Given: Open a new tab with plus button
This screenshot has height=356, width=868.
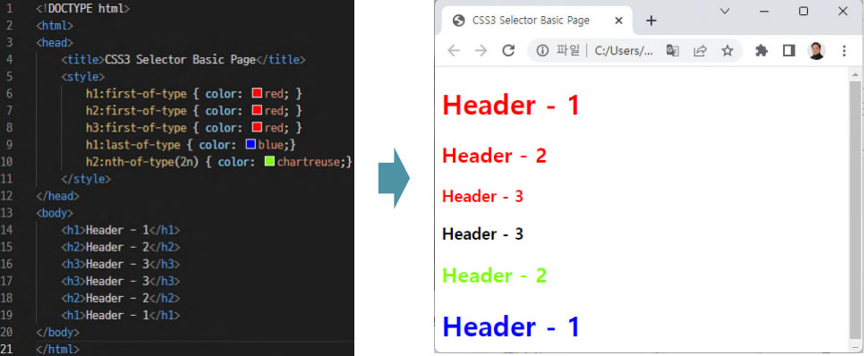Looking at the screenshot, I should coord(651,21).
